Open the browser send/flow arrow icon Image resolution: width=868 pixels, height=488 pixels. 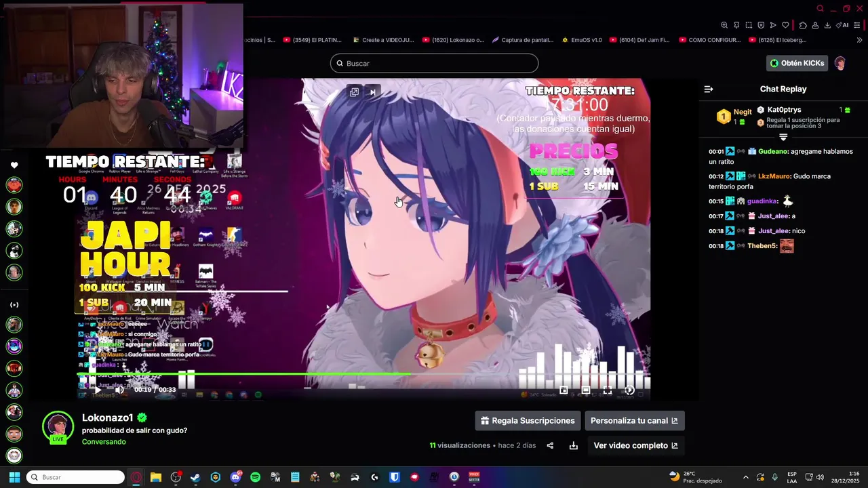pos(773,25)
